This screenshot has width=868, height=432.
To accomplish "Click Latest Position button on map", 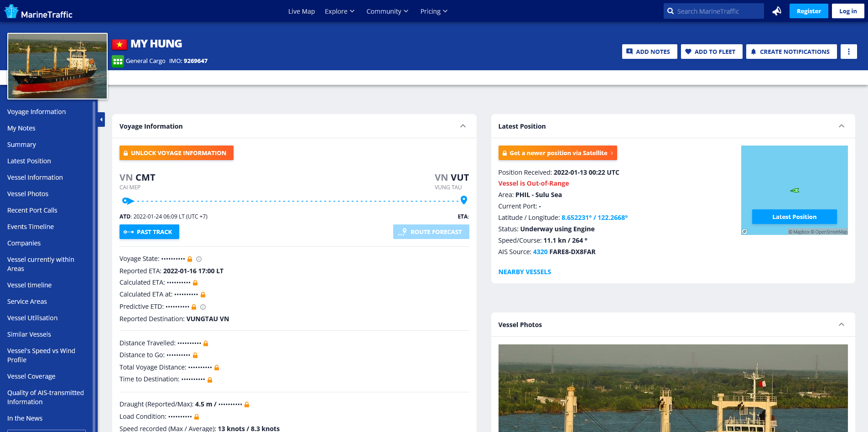I will point(794,217).
